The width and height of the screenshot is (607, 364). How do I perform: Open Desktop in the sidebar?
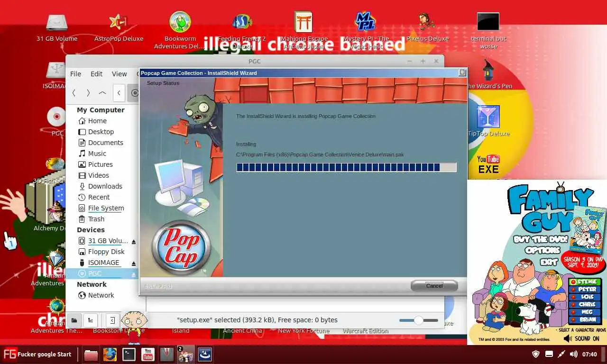(x=101, y=132)
